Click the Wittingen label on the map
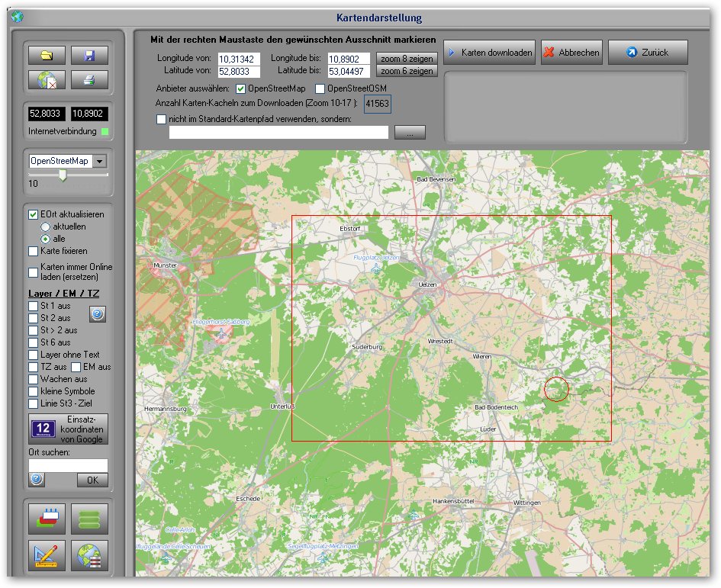The width and height of the screenshot is (721, 588). pos(527,503)
